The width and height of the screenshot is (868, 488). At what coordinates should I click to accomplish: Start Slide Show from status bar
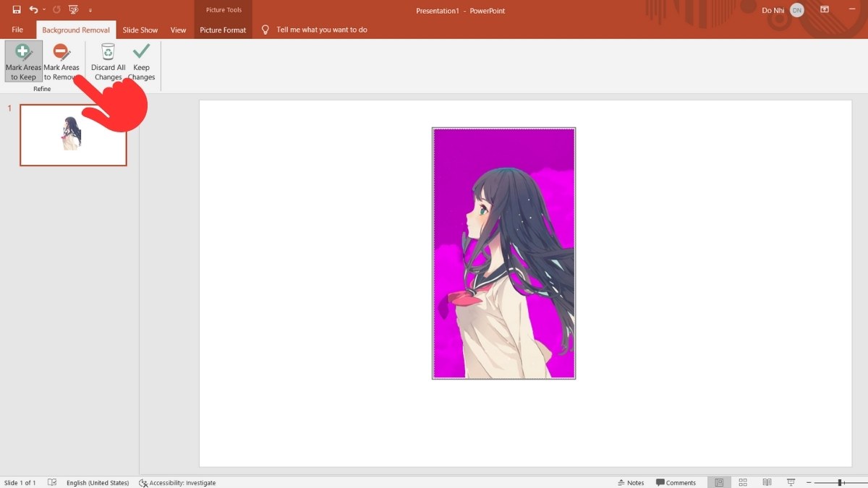pyautogui.click(x=791, y=482)
